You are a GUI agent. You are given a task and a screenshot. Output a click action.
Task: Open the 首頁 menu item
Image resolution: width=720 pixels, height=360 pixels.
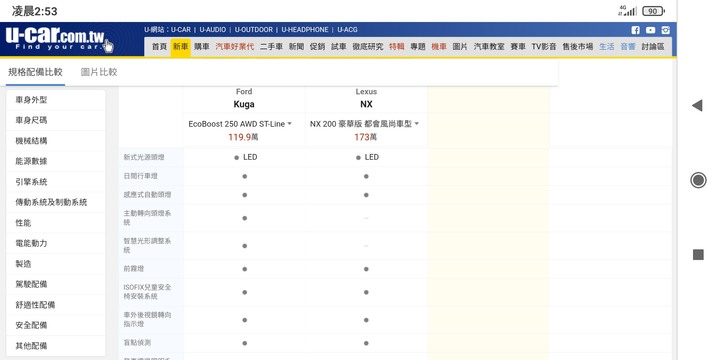pos(159,47)
